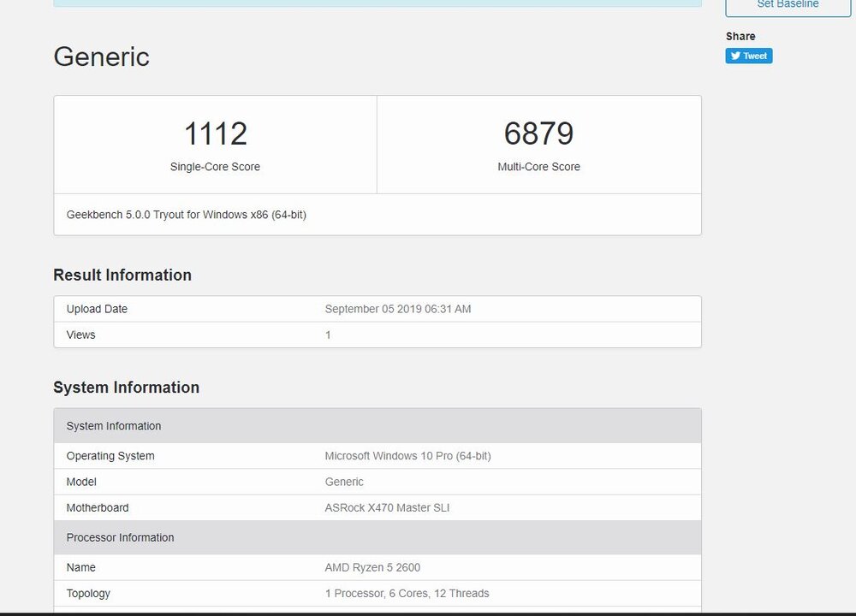The image size is (856, 616).
Task: Select the Views count value 1
Action: coord(328,335)
